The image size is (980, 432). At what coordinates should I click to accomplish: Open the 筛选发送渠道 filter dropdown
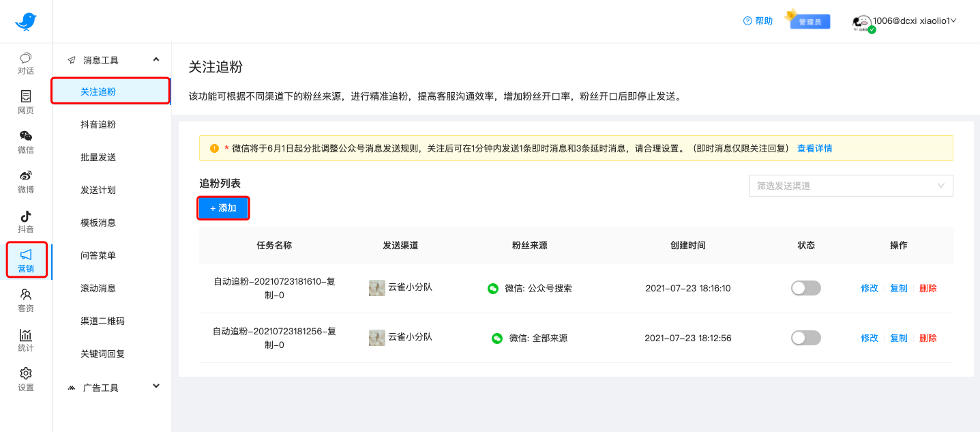850,185
